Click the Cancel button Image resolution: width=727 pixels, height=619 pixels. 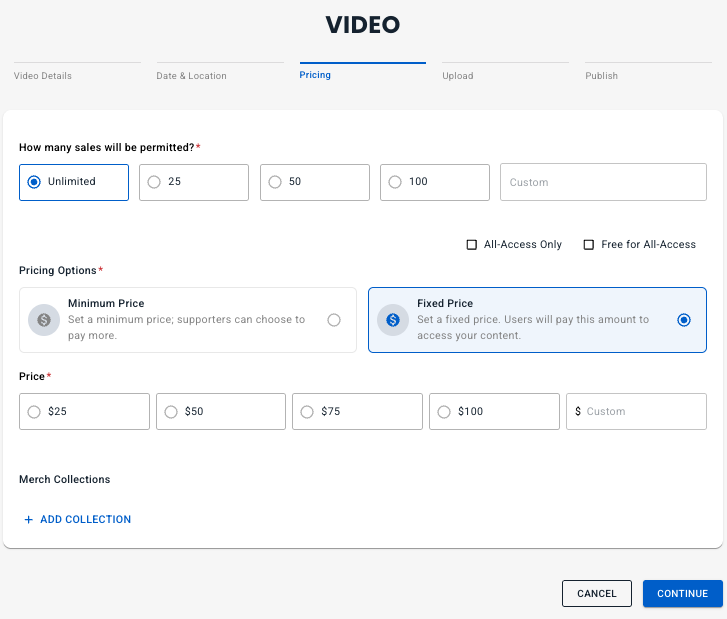(597, 594)
